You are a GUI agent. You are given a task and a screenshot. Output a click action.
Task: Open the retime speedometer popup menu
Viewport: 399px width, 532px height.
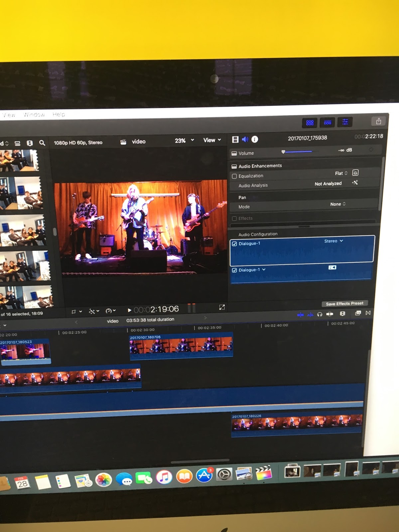pyautogui.click(x=111, y=311)
